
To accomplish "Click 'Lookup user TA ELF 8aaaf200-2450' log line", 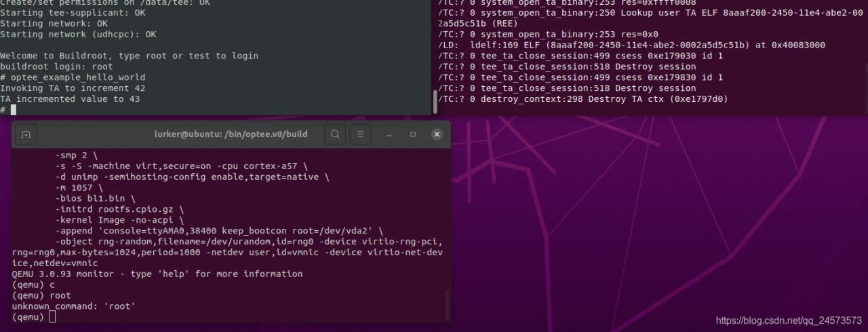I will [650, 18].
